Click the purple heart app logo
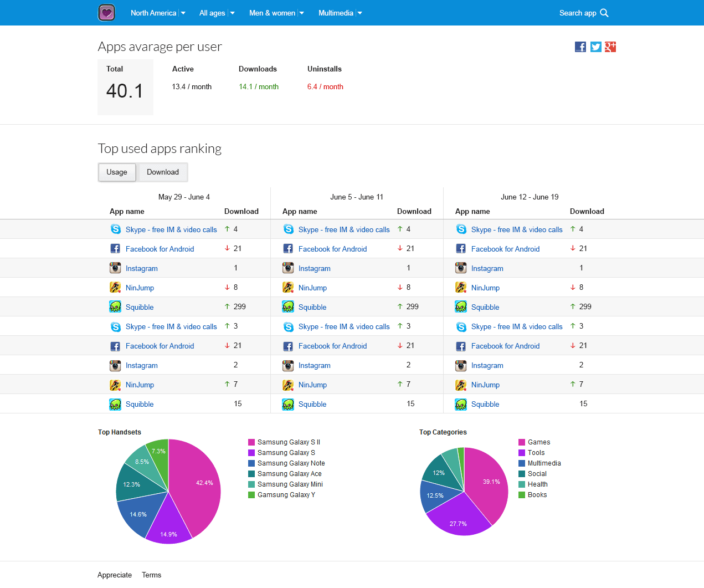704x588 pixels. (x=106, y=13)
